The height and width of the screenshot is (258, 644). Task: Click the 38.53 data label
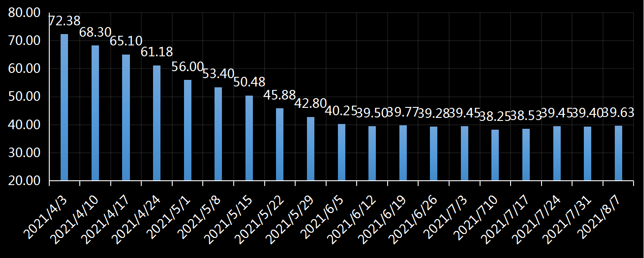(x=526, y=115)
